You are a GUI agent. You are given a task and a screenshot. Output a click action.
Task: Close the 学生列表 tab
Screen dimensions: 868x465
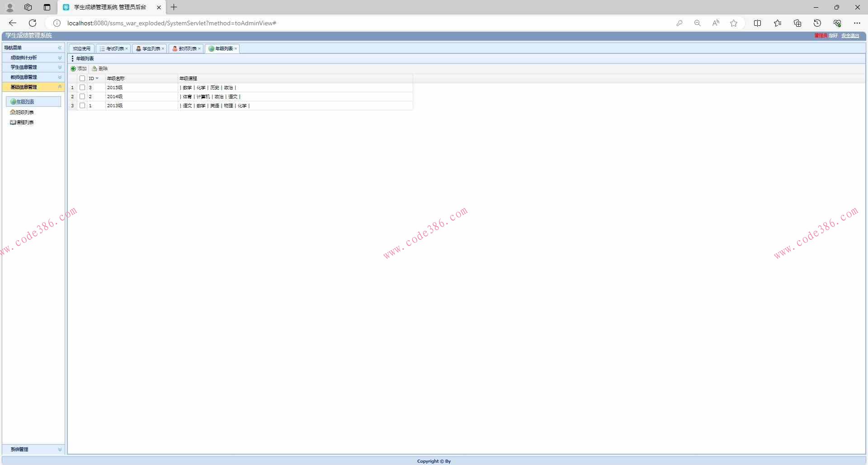tap(163, 49)
